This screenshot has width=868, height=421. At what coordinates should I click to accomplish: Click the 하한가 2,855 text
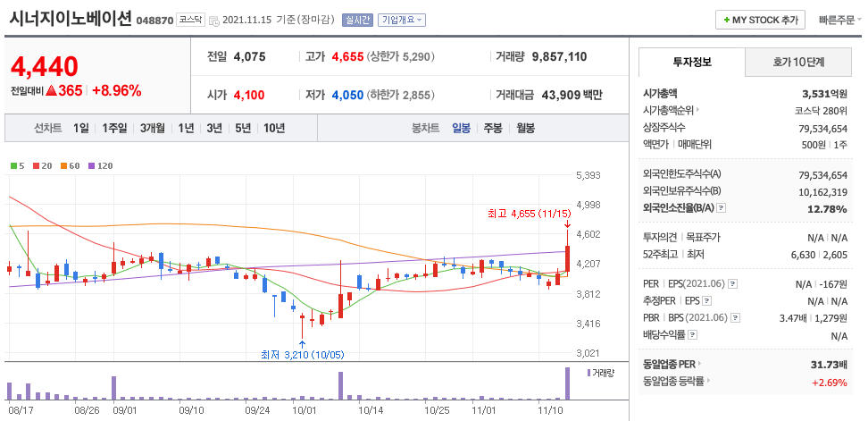point(401,95)
